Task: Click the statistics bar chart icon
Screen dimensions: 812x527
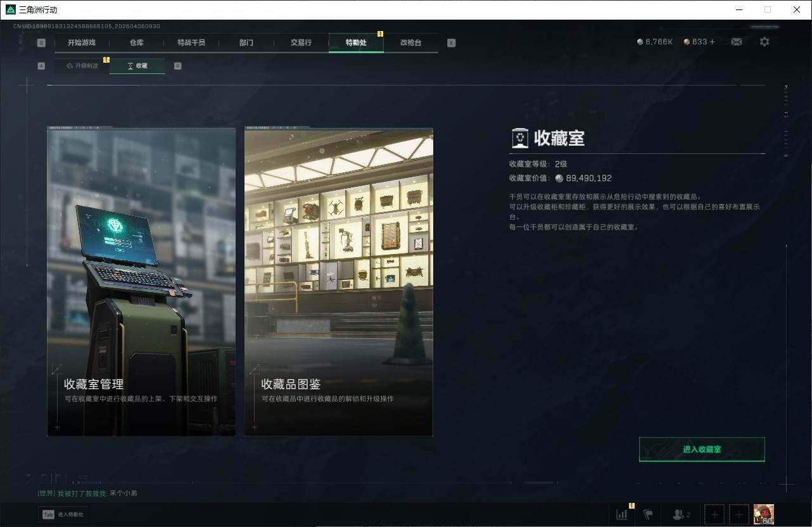Action: coord(621,514)
